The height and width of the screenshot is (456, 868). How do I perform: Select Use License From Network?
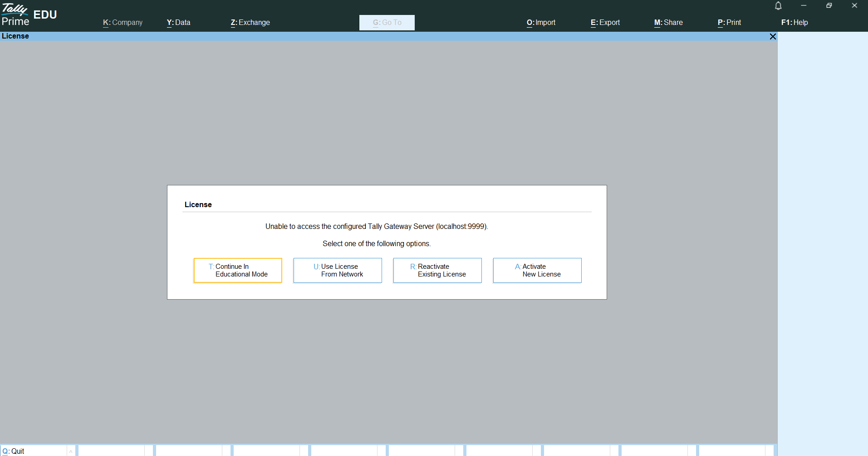click(338, 271)
